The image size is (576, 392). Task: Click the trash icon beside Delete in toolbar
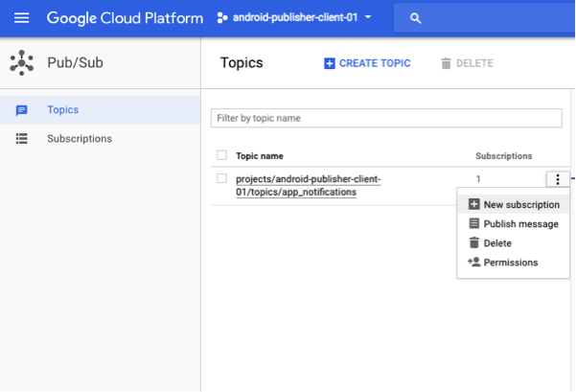[x=445, y=63]
